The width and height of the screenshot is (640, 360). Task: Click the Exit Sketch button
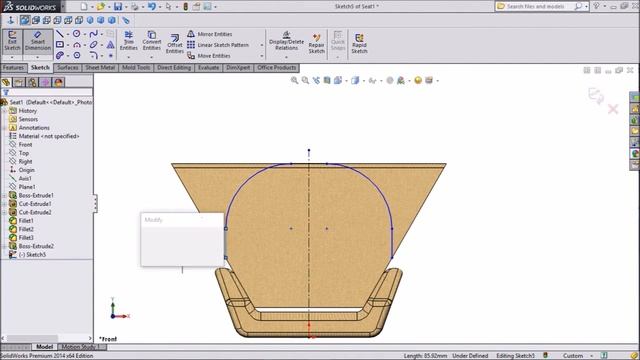click(12, 41)
